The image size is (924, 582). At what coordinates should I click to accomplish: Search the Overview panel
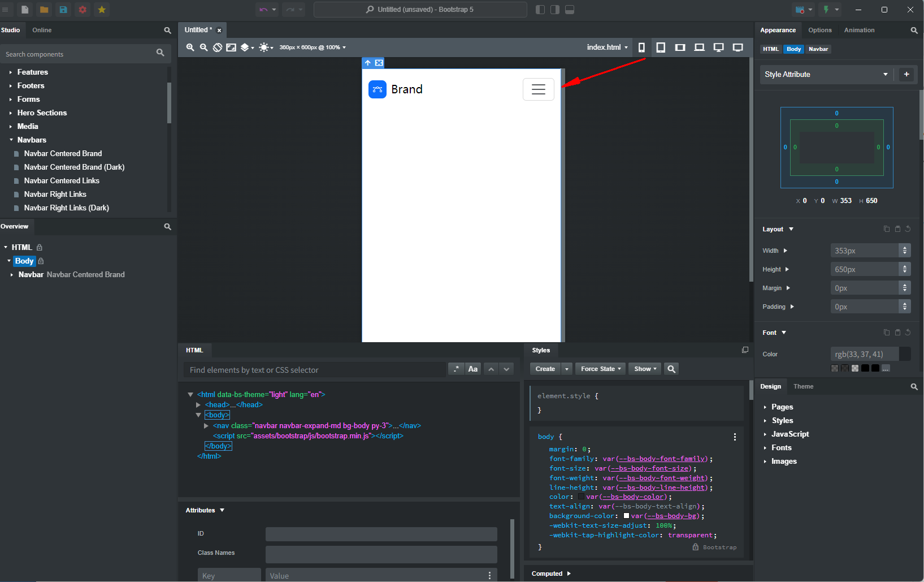[167, 227]
